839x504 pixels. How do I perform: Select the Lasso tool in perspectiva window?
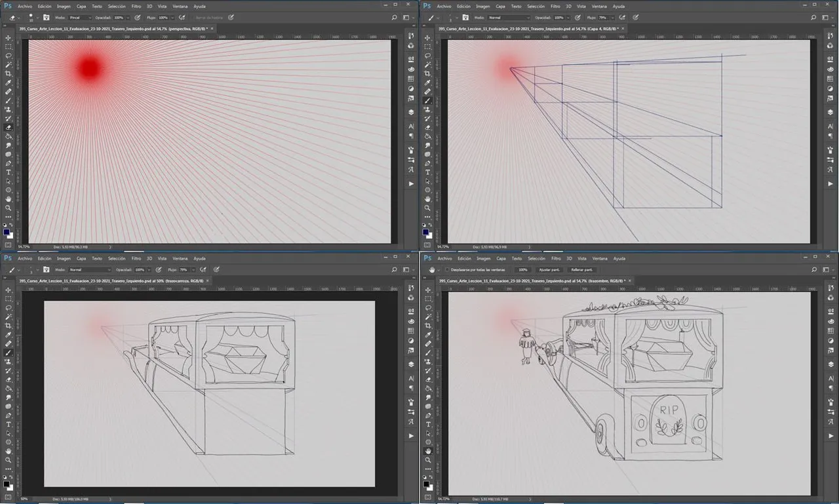point(9,56)
